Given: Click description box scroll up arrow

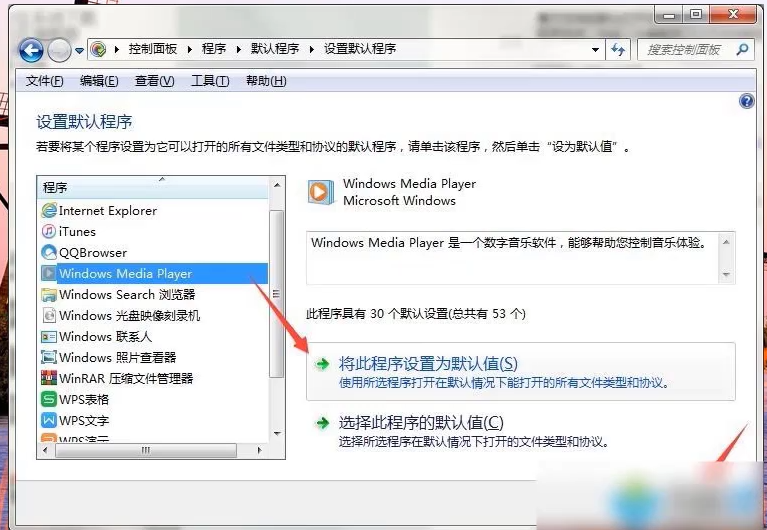Looking at the screenshot, I should tap(726, 242).
